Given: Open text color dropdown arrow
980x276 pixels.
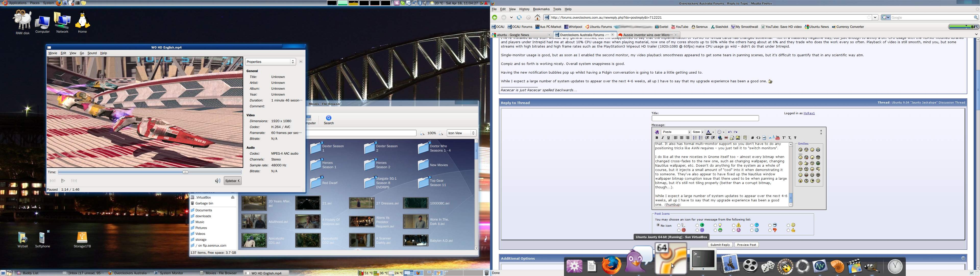Looking at the screenshot, I should tap(713, 132).
